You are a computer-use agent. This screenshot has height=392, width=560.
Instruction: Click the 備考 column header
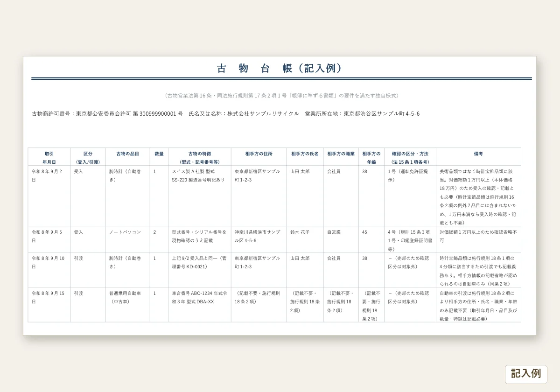pyautogui.click(x=478, y=157)
